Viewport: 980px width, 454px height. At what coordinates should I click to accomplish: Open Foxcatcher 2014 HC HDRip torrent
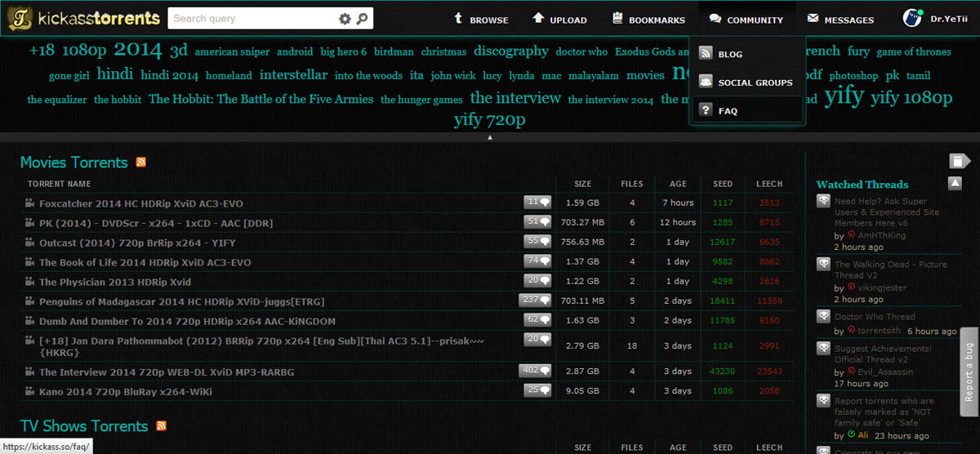tap(141, 203)
